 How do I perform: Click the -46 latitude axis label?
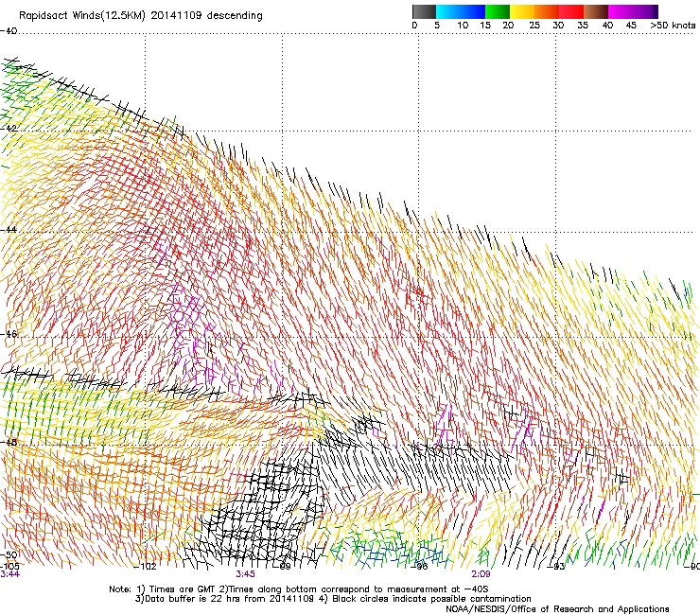pos(9,334)
